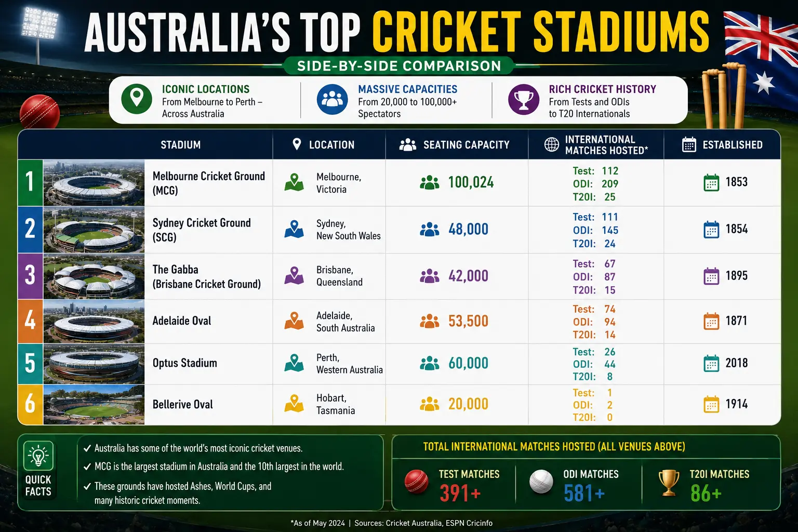
Task: Click the orange rank 4 number tile
Action: click(x=31, y=321)
